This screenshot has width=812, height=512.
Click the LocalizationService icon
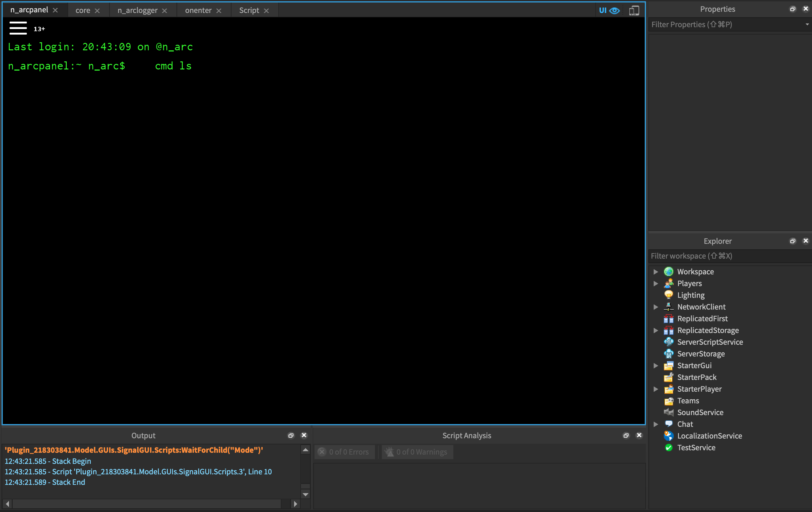coord(668,436)
